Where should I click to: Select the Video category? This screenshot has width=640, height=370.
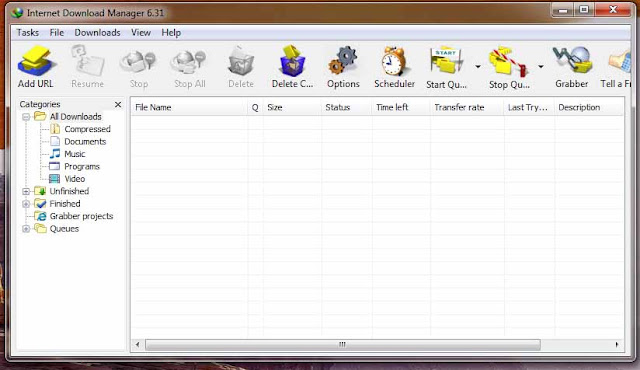point(75,179)
